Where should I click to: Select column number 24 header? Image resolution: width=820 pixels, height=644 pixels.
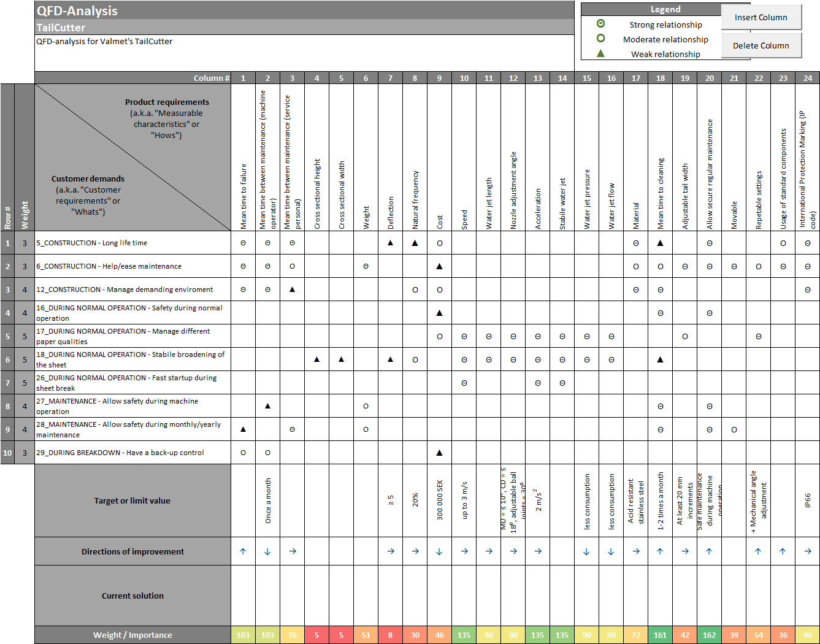807,78
